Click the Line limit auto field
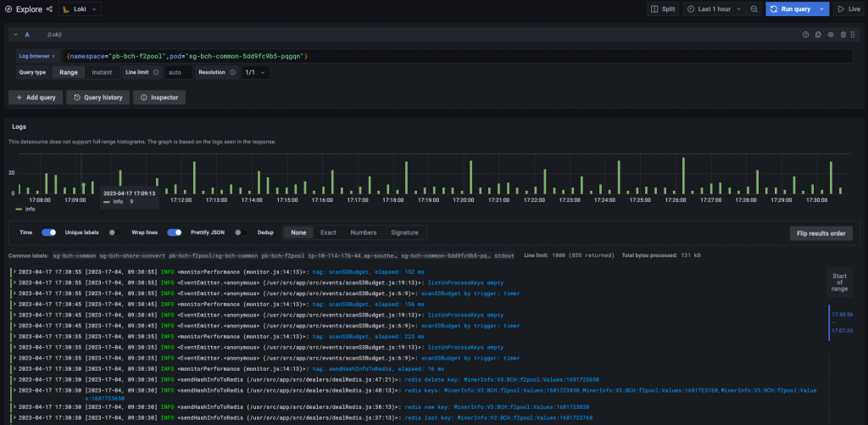The height and width of the screenshot is (425, 868). pos(178,72)
